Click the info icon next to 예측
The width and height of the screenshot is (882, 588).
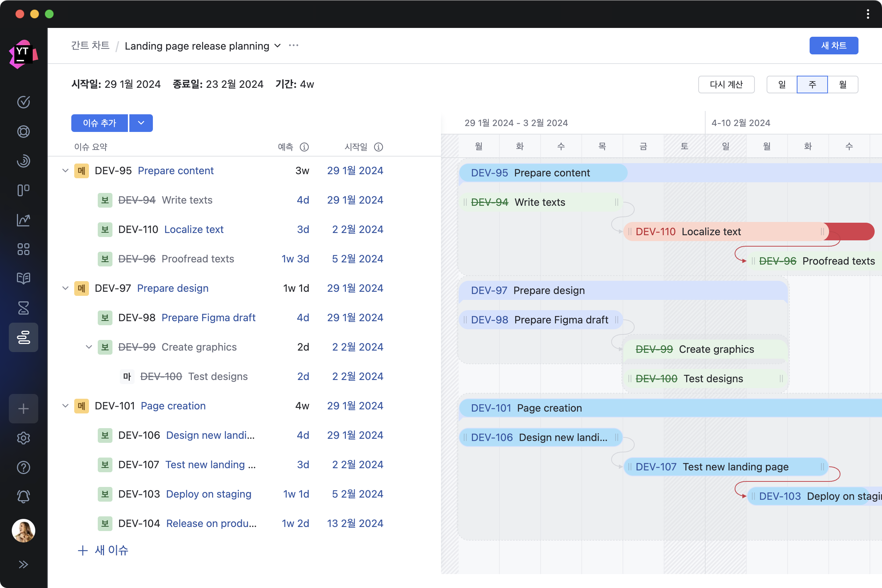tap(304, 147)
